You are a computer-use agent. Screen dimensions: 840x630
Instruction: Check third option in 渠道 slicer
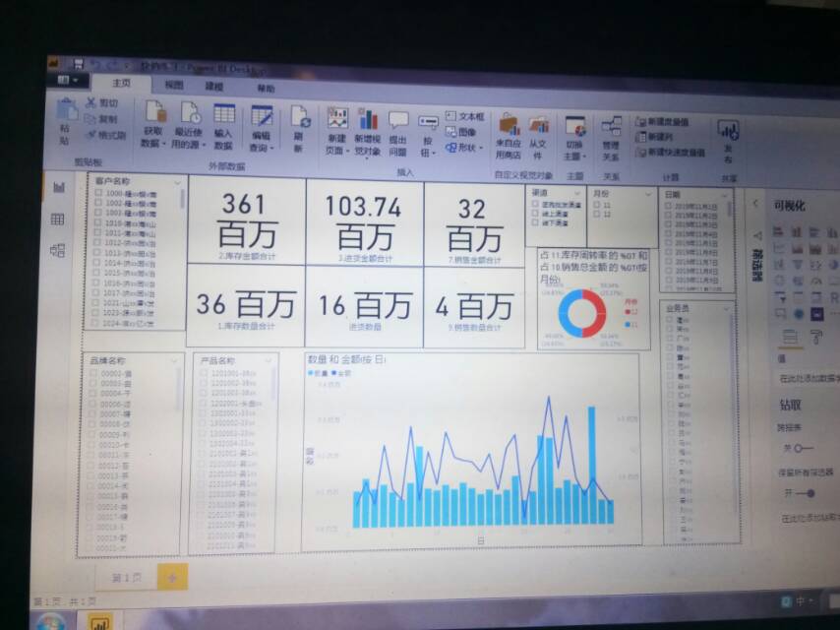point(535,221)
